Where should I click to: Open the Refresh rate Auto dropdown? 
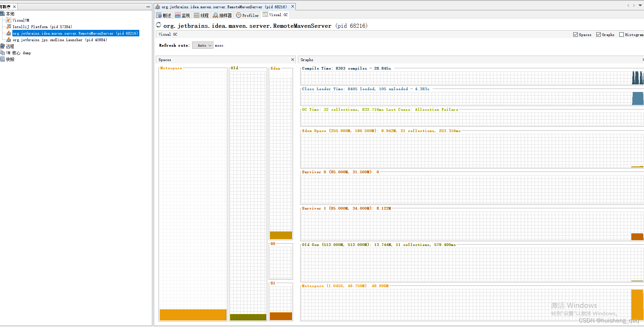[x=203, y=45]
